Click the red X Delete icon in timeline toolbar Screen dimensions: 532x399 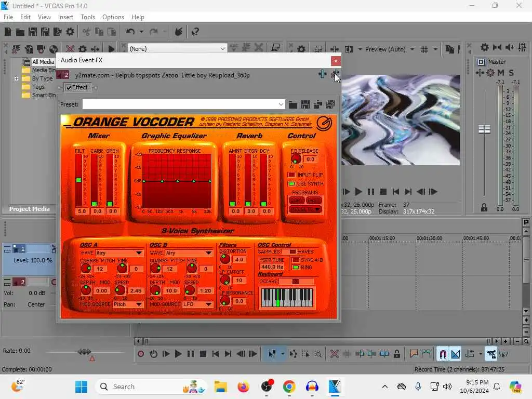pyautogui.click(x=334, y=354)
